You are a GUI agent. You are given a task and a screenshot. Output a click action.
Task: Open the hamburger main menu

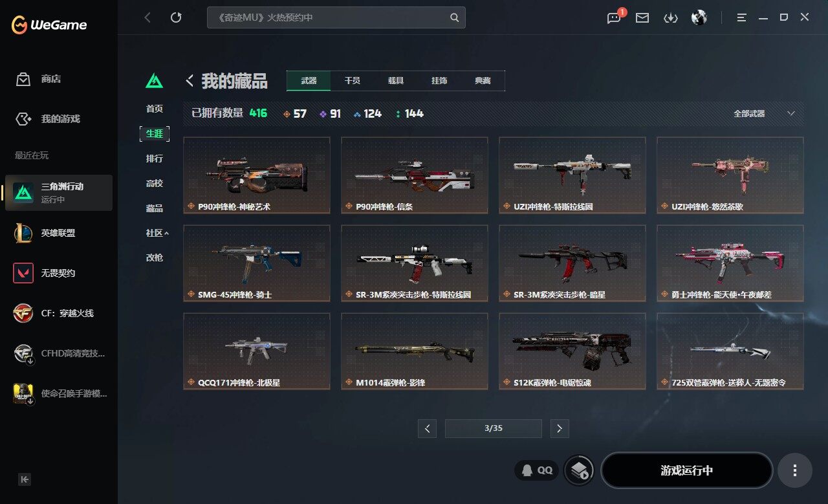(741, 17)
